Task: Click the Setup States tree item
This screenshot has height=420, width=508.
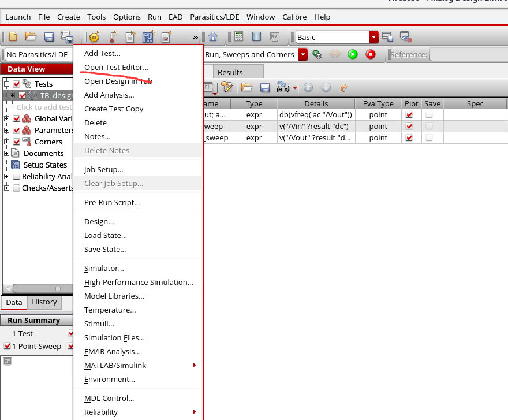Action: click(x=45, y=165)
